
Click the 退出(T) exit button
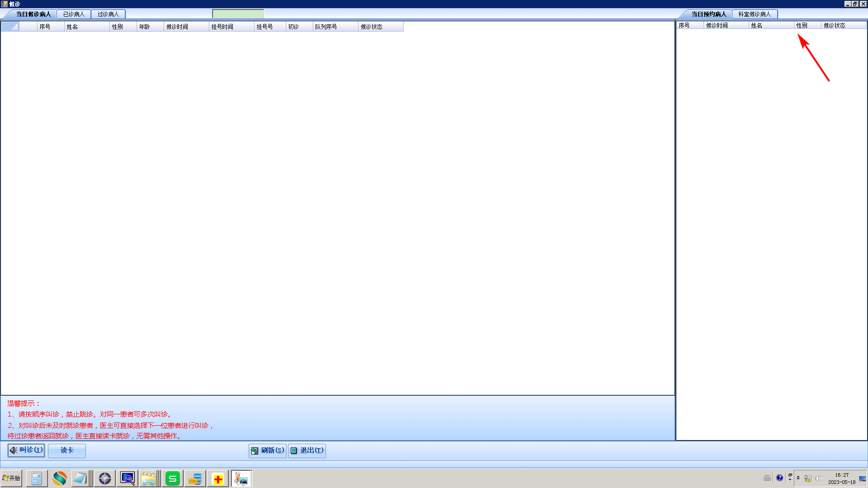tap(307, 450)
